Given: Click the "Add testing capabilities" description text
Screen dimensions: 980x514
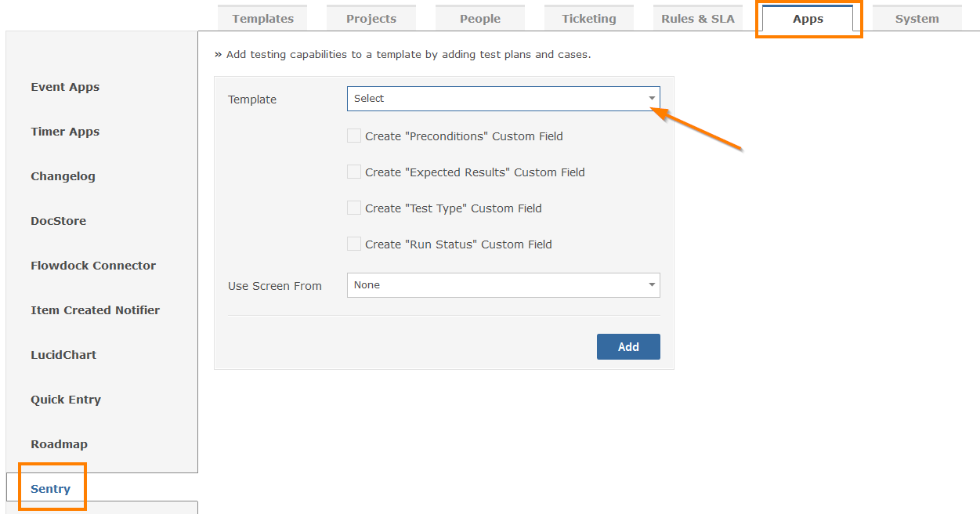Looking at the screenshot, I should (x=408, y=55).
